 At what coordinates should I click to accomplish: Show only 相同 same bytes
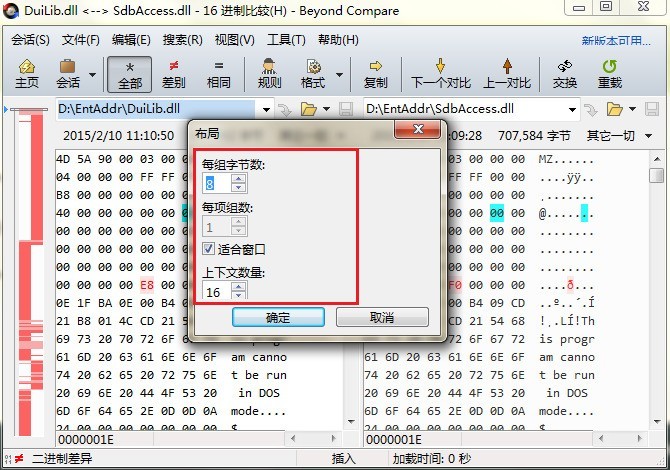coord(218,74)
